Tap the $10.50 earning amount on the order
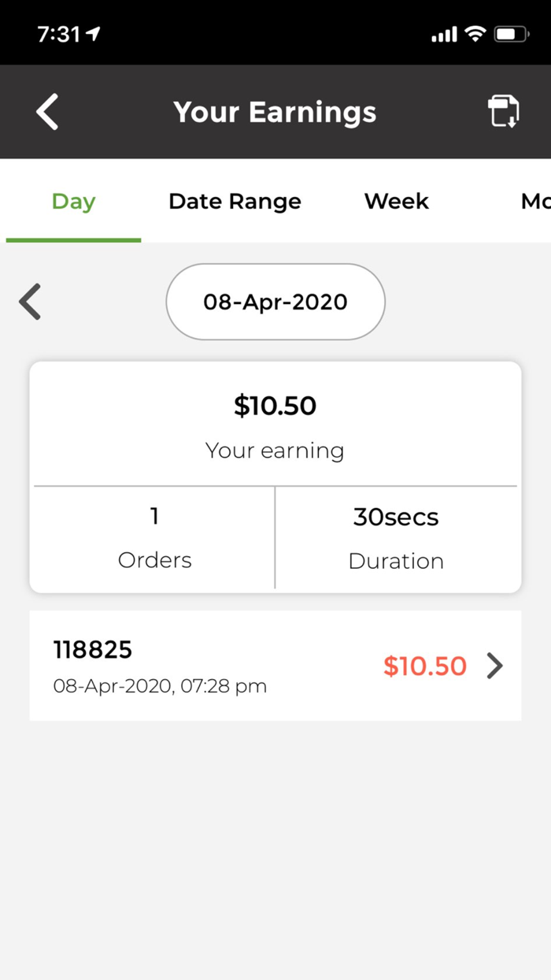551x980 pixels. click(425, 666)
